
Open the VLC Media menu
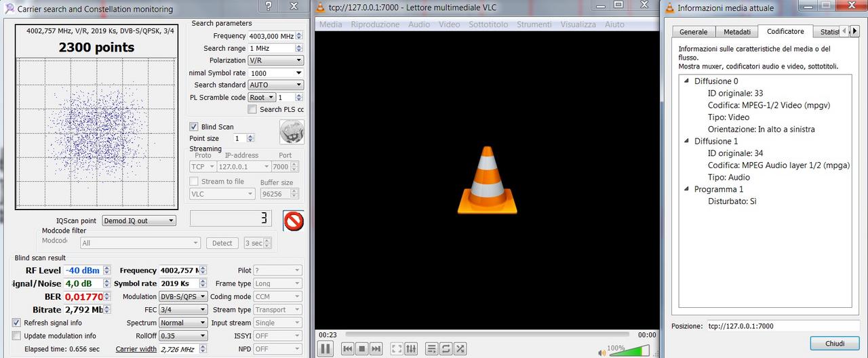(330, 24)
